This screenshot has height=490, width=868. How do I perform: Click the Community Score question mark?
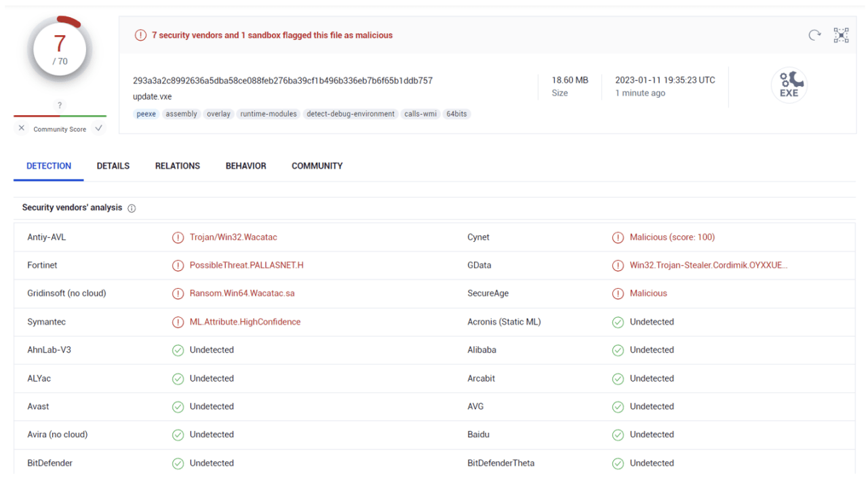tap(60, 106)
